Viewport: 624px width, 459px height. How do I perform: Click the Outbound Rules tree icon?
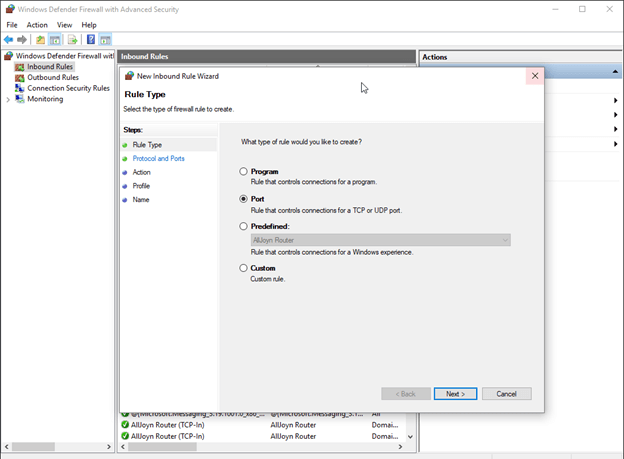point(20,78)
